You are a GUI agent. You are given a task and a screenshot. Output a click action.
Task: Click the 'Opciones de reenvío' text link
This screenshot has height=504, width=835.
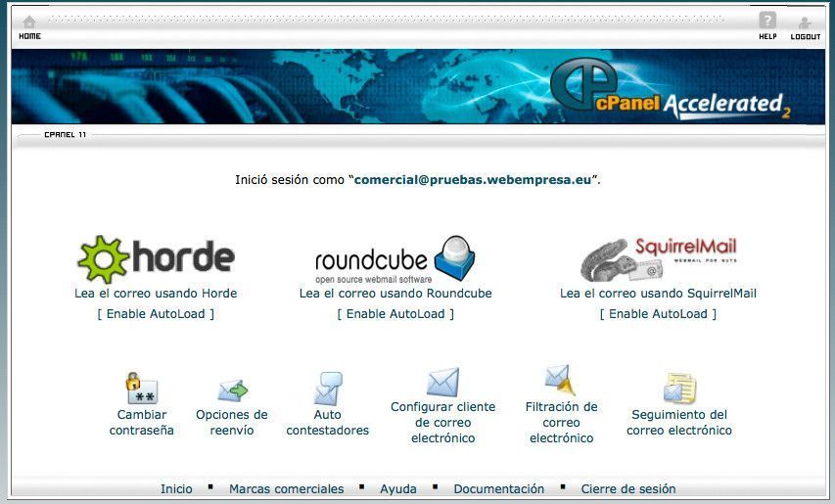point(232,423)
